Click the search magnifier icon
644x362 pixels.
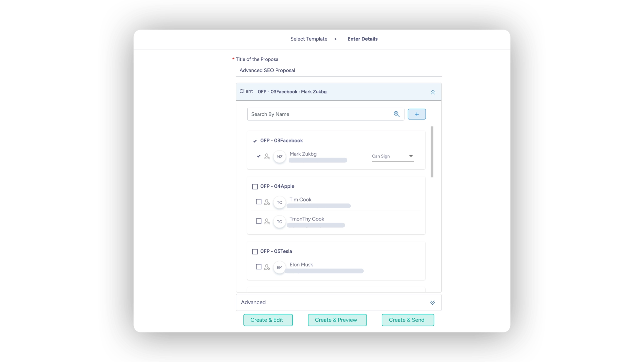396,114
